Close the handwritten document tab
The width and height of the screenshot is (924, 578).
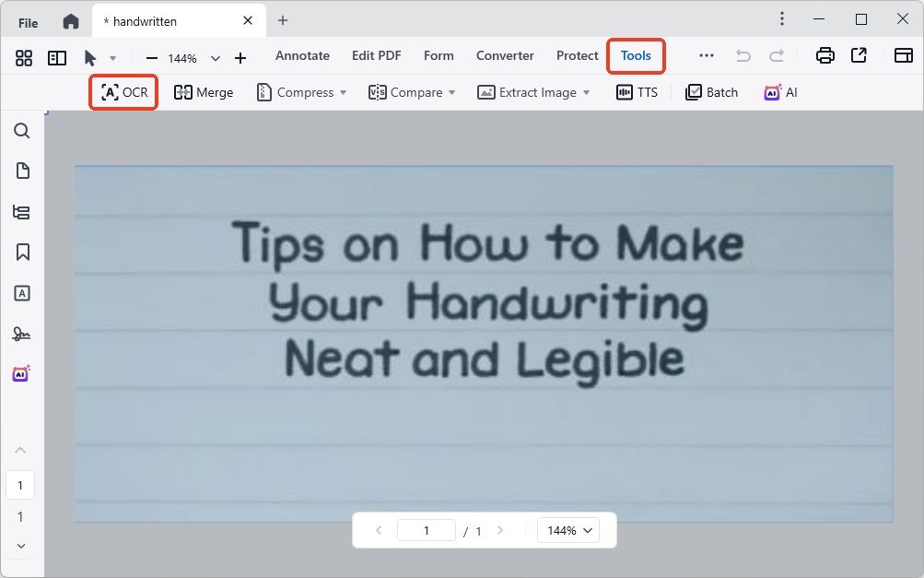[x=248, y=20]
